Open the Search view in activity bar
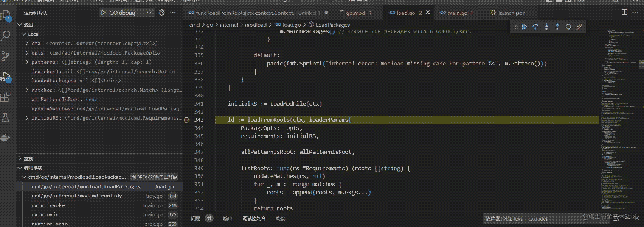Screen dimensions: 644x227 [6, 36]
